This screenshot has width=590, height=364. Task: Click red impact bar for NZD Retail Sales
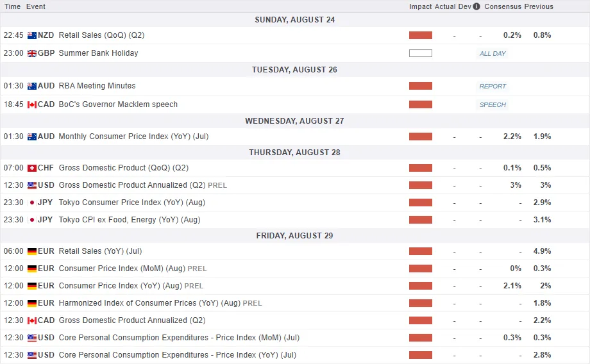(x=421, y=35)
